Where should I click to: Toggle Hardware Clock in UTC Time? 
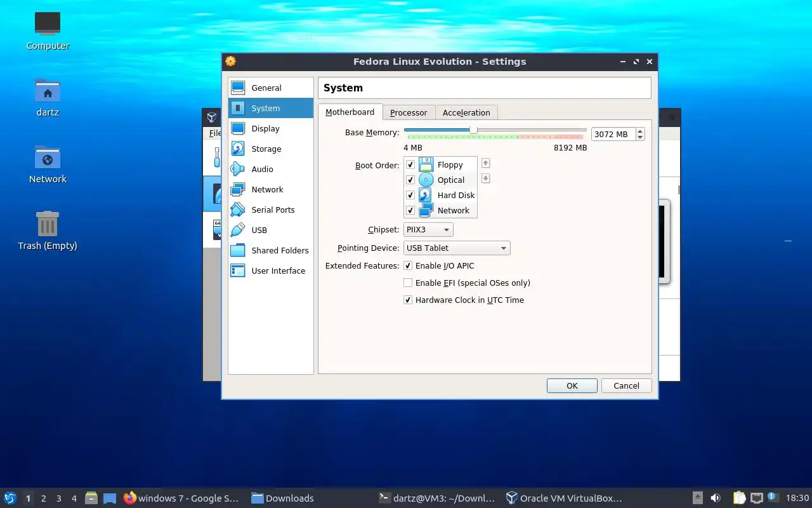tap(408, 300)
